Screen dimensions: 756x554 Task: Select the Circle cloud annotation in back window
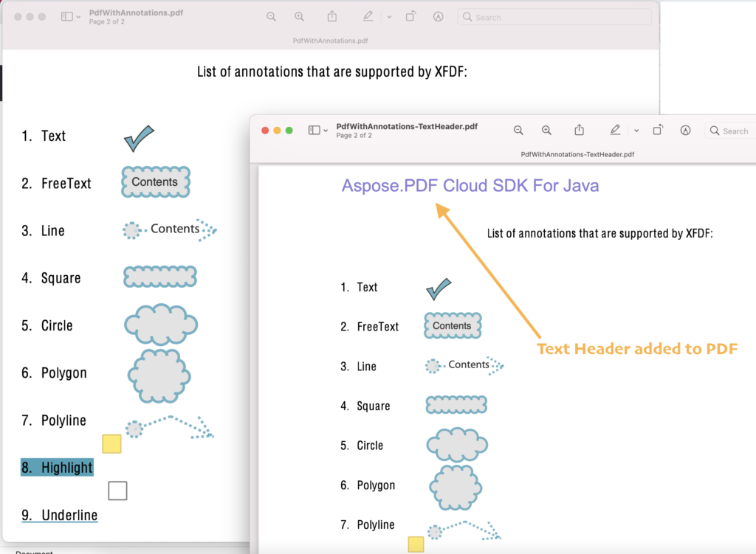pyautogui.click(x=160, y=324)
